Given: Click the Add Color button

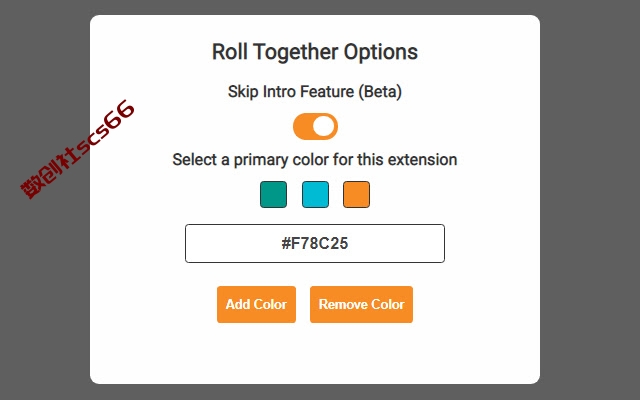Looking at the screenshot, I should click(256, 304).
